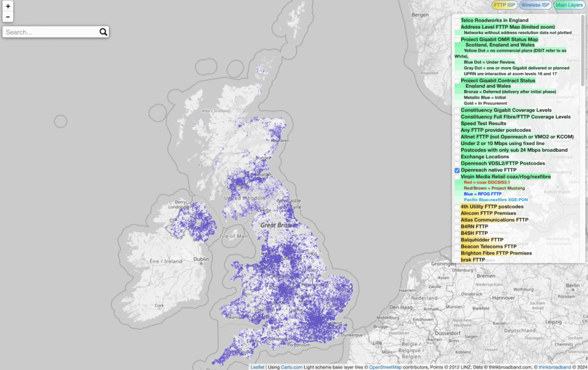Follow the Carto.com link in the footer
Viewport: 588px width, 370px height.
[292, 366]
